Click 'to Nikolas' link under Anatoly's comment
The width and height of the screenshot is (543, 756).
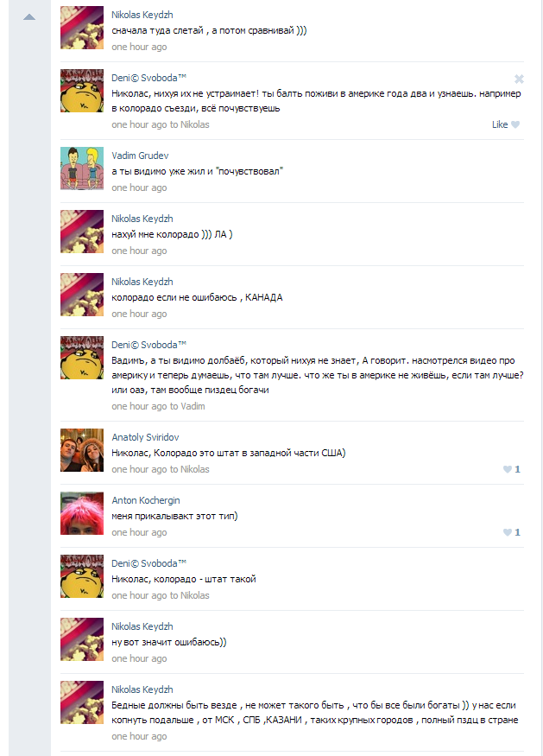(x=189, y=469)
